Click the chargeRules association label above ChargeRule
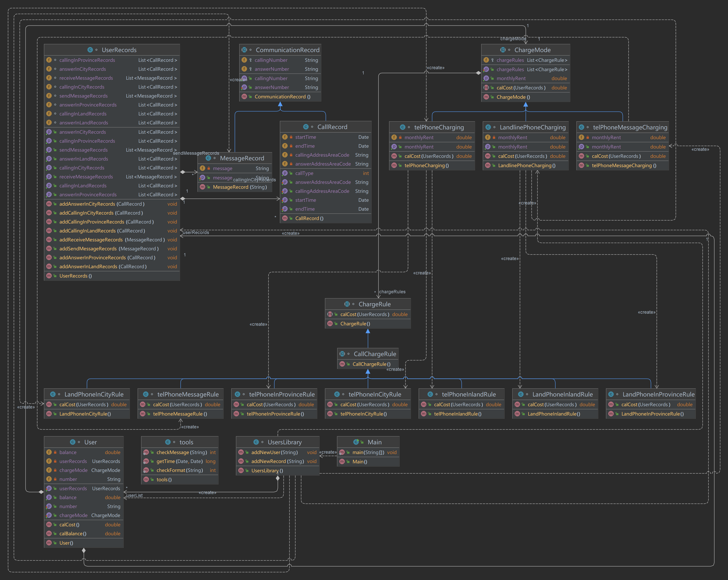 [x=392, y=292]
